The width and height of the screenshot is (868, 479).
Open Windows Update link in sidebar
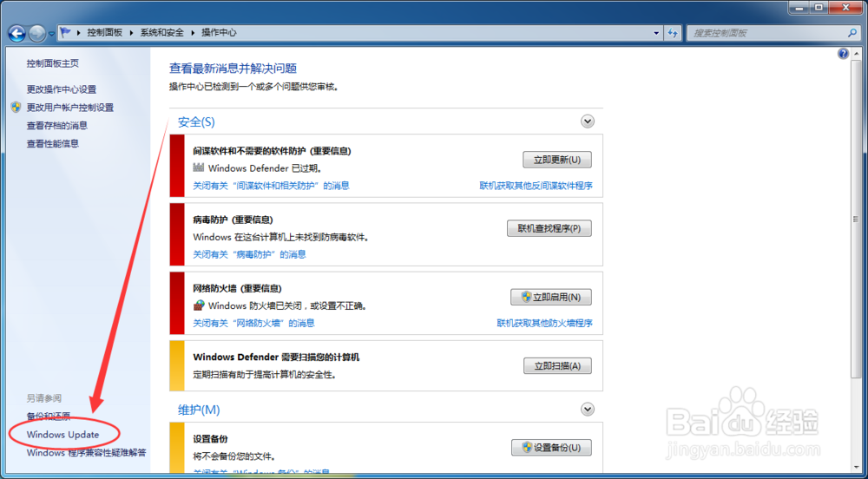(x=63, y=435)
